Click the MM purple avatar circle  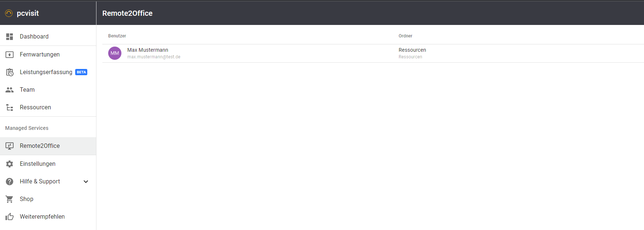(115, 53)
